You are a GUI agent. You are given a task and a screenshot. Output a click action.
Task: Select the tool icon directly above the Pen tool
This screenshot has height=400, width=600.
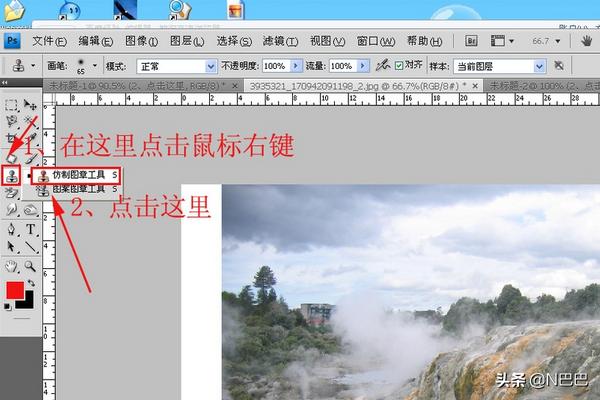pyautogui.click(x=11, y=210)
